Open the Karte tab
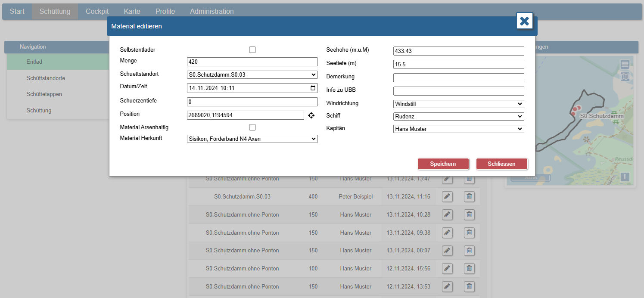This screenshot has height=298, width=644. [132, 11]
